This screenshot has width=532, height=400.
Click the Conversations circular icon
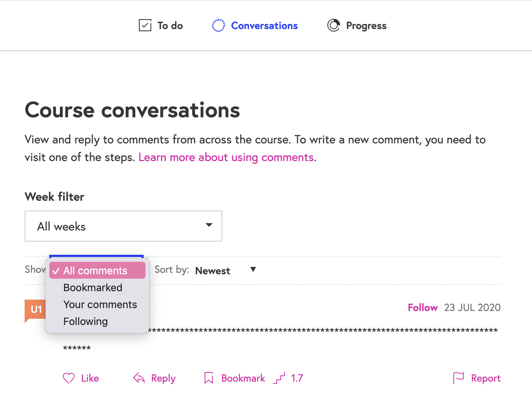pyautogui.click(x=219, y=25)
